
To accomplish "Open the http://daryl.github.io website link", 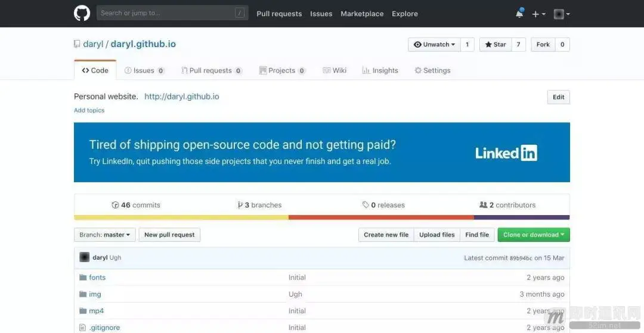I will (x=181, y=97).
